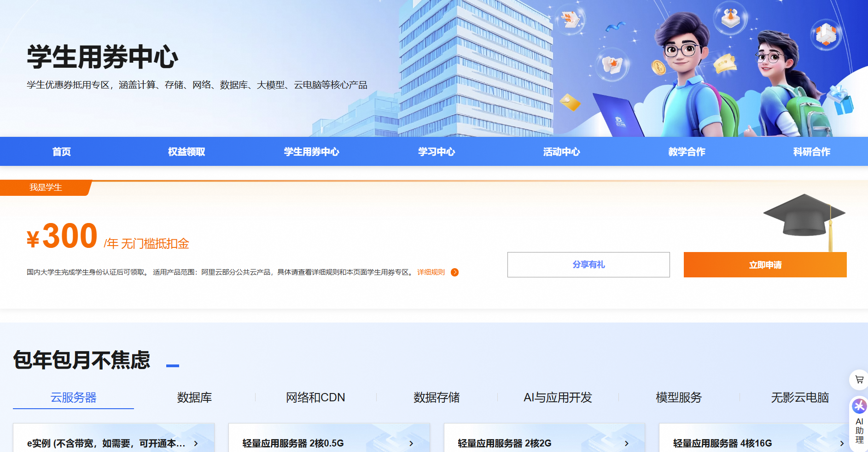868x452 pixels.
Task: Open 轻量应用服务器 2核0.5G card title
Action: [x=293, y=443]
